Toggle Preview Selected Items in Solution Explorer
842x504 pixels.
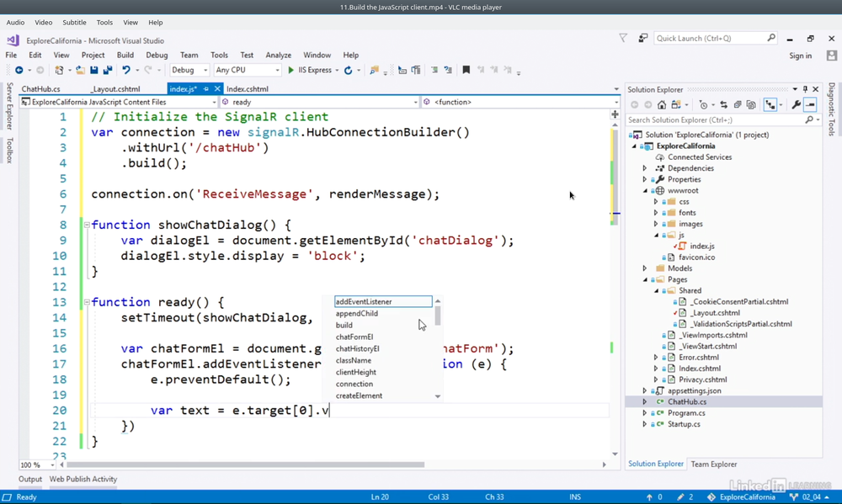(810, 105)
